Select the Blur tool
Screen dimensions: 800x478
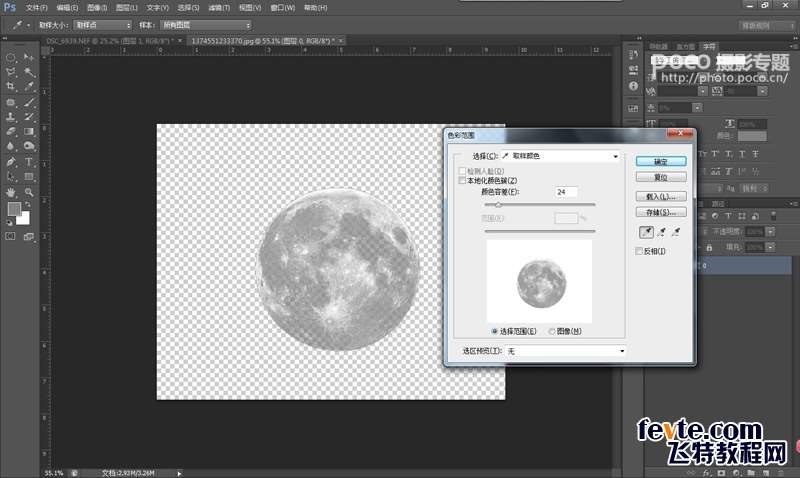(x=11, y=146)
